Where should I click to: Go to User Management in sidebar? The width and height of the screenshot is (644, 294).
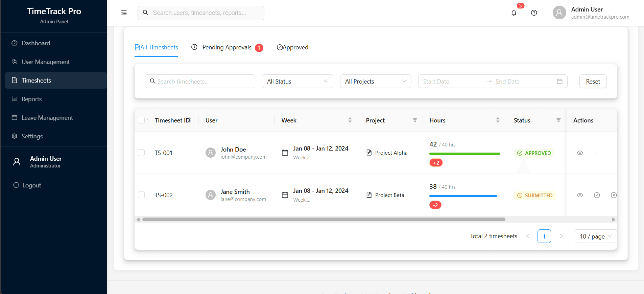(x=56, y=62)
